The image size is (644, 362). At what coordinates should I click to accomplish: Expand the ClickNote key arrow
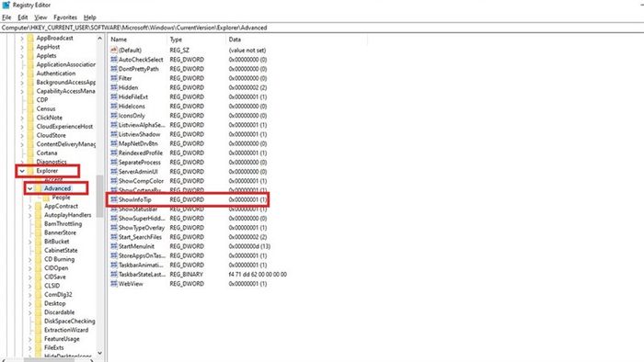pos(22,118)
